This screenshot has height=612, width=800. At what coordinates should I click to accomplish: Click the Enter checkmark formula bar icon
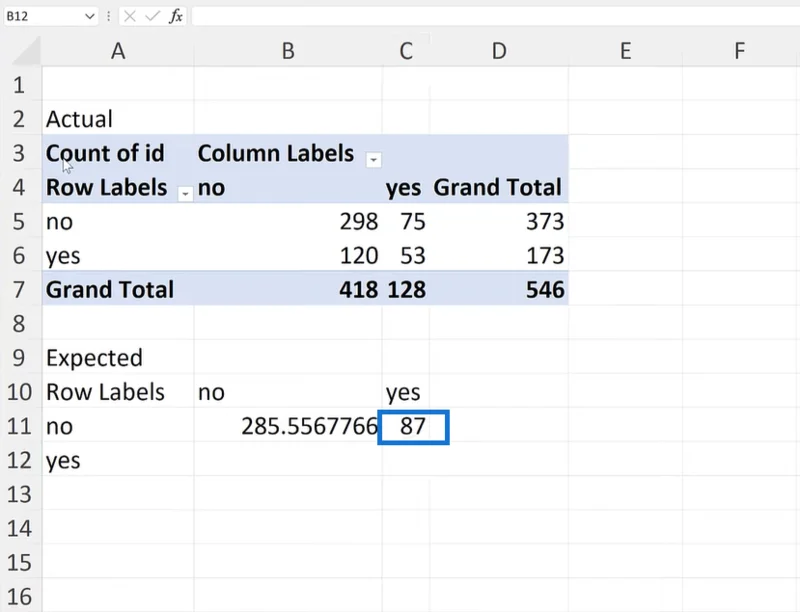click(x=152, y=16)
